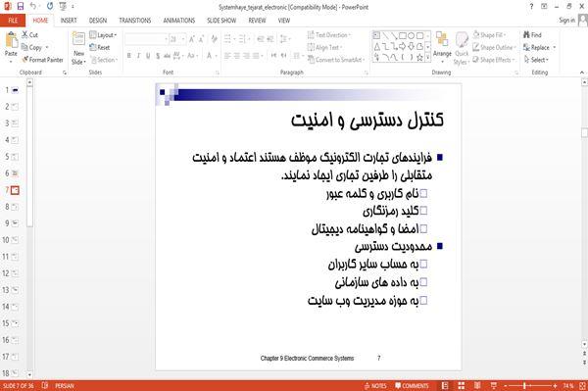Open Shape Fill dropdown

pyautogui.click(x=489, y=35)
